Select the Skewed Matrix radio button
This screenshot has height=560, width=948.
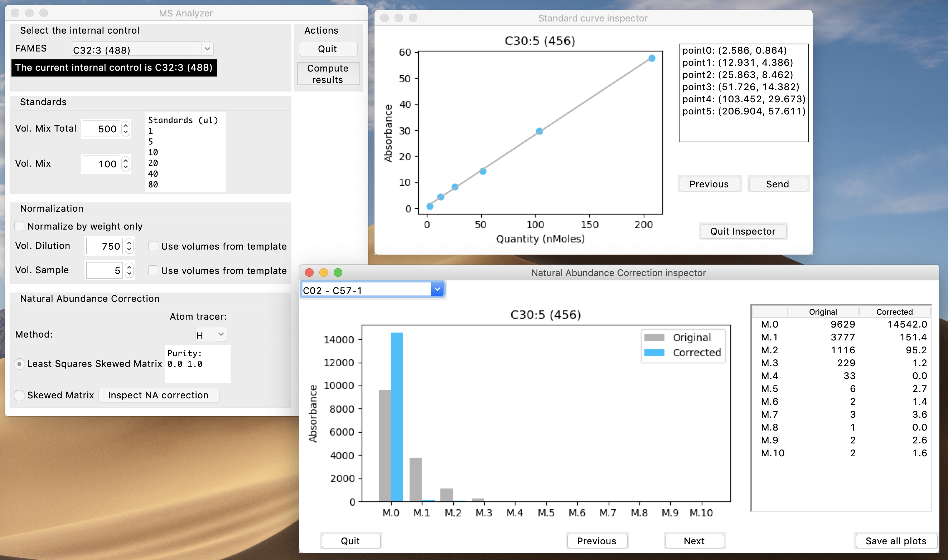click(x=19, y=395)
